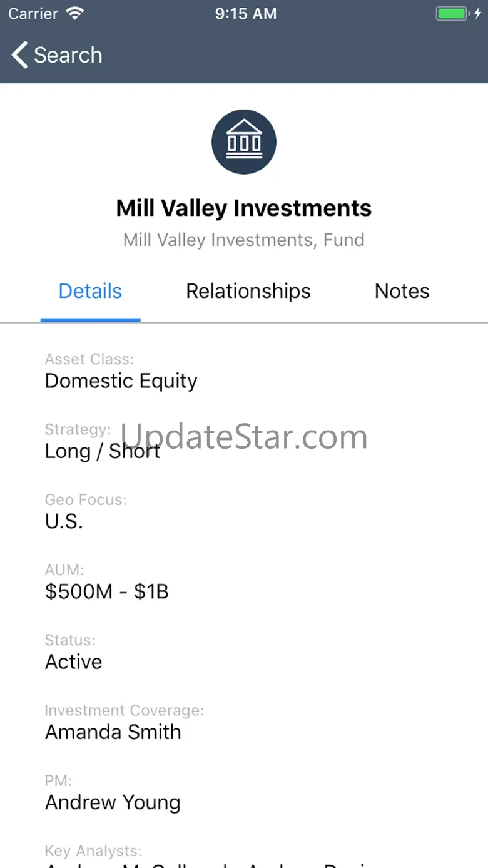Open the Notes tab

(402, 291)
